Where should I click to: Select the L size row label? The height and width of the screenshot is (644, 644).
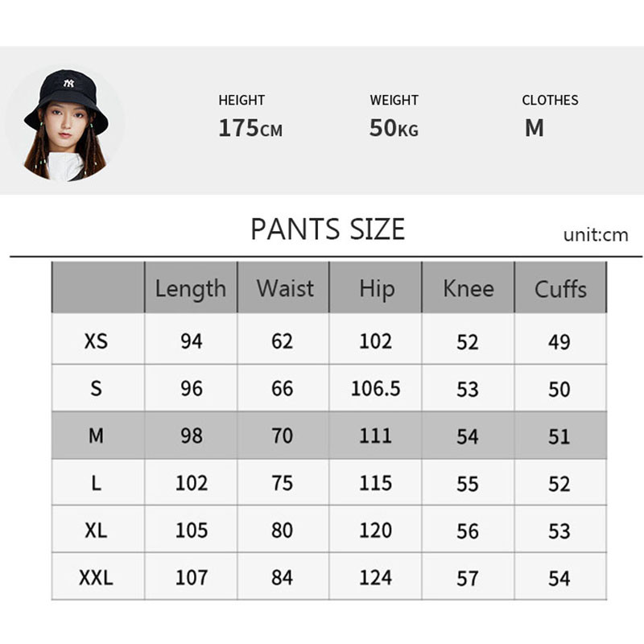pos(96,483)
